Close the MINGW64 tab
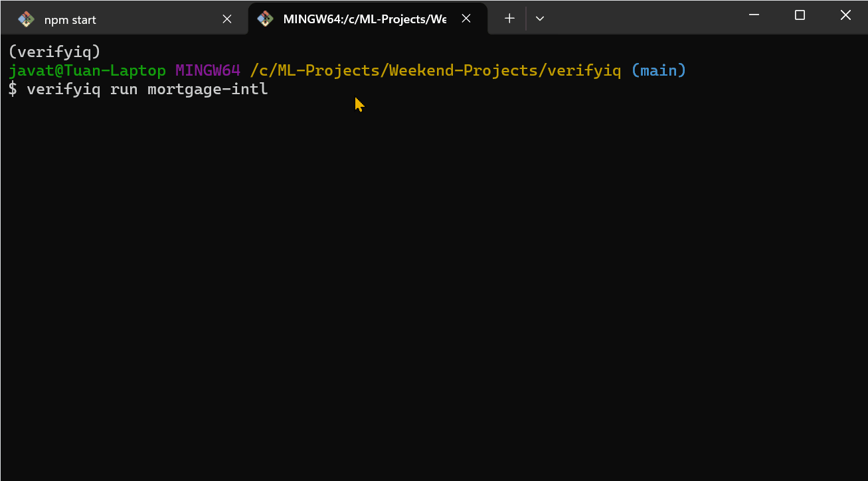 coord(466,19)
